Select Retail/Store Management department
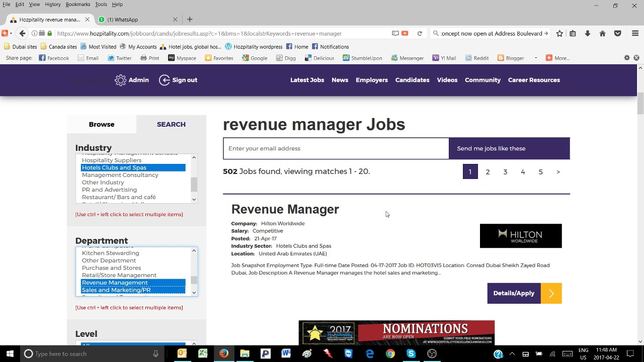 pyautogui.click(x=133, y=275)
